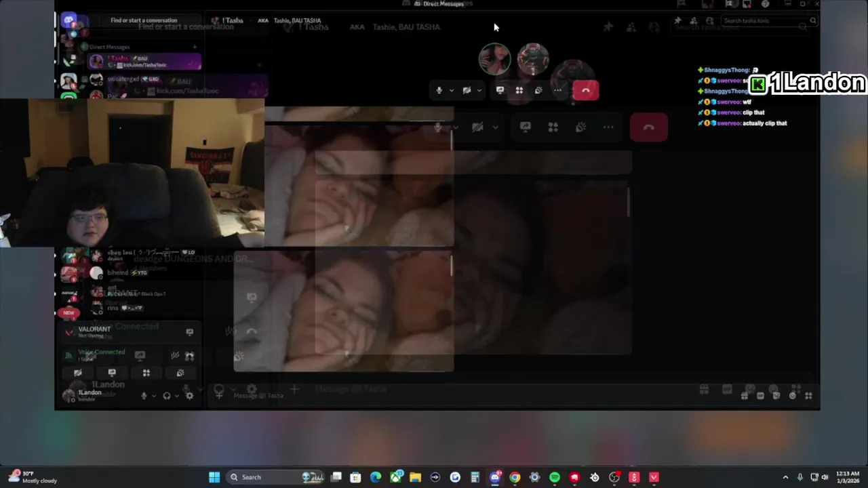The width and height of the screenshot is (868, 488).
Task: Show user profile icon in DM header
Action: coord(709,21)
